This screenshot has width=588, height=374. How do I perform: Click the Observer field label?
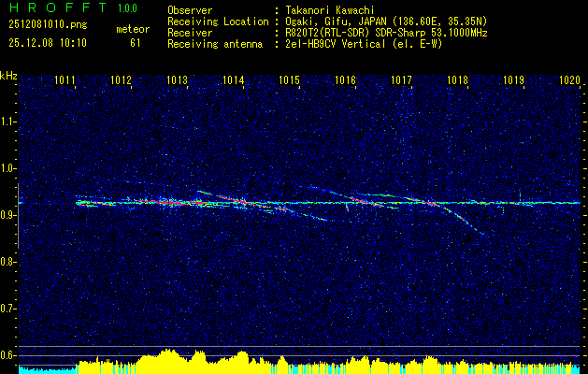click(x=190, y=10)
